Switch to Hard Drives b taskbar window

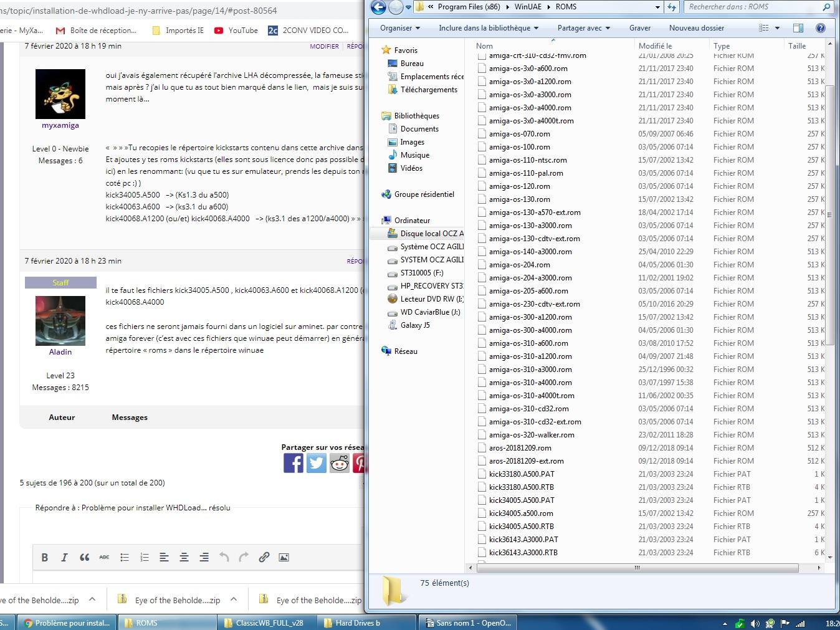[x=366, y=623]
